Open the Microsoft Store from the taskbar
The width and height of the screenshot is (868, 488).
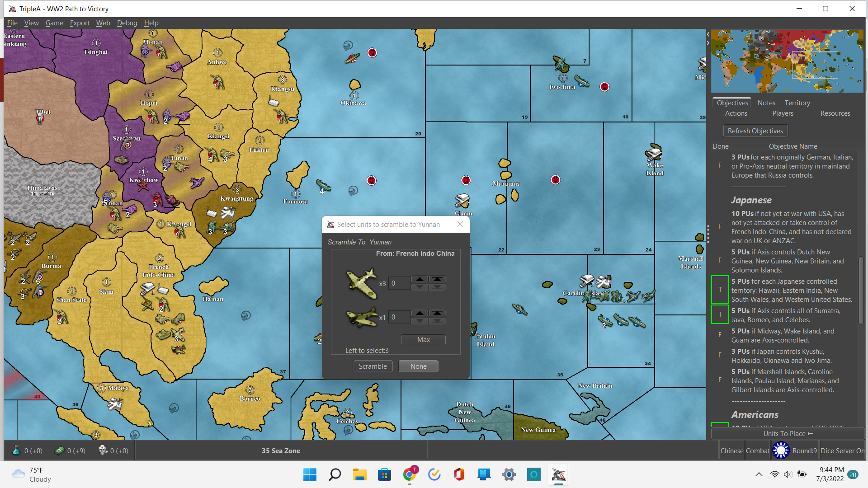click(385, 474)
